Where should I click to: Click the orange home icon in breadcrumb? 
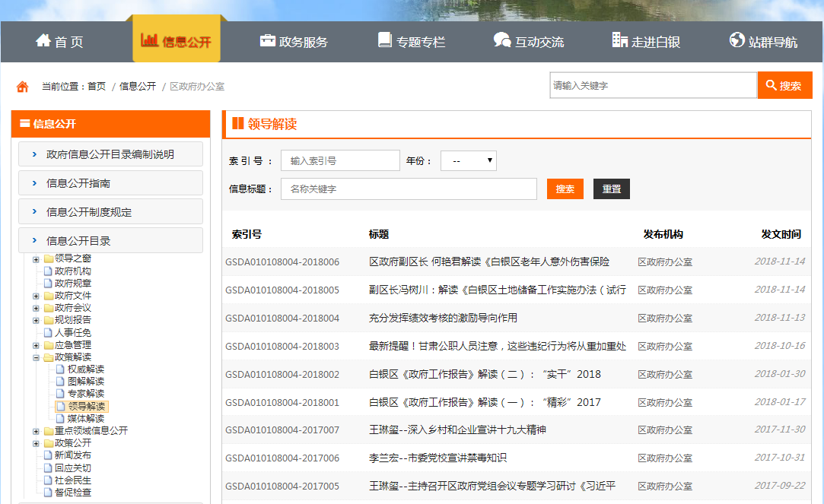pos(22,86)
